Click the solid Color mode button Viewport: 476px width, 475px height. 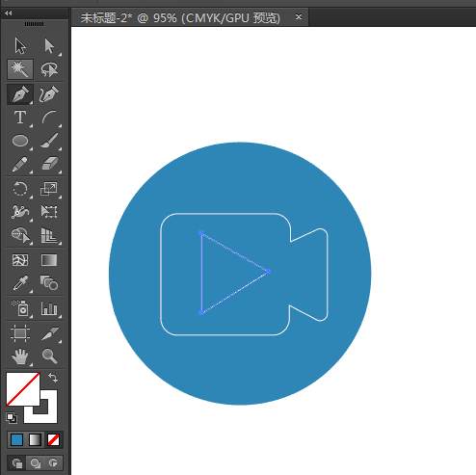[16, 439]
